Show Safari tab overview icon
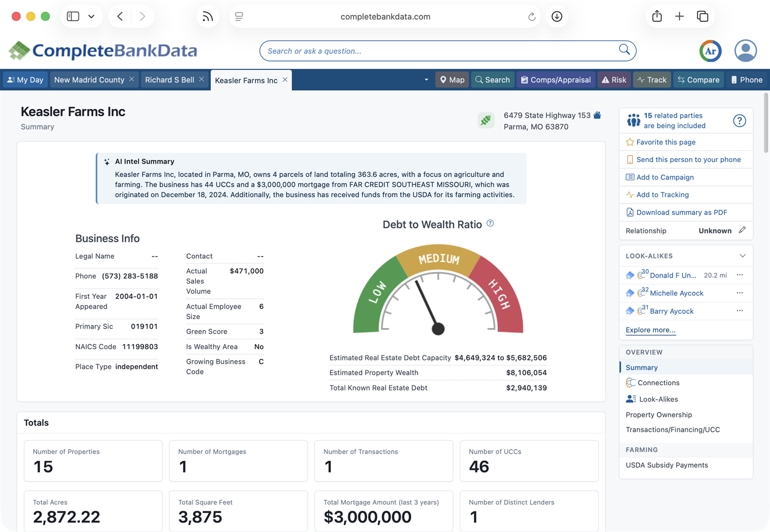This screenshot has height=532, width=770. tap(703, 16)
